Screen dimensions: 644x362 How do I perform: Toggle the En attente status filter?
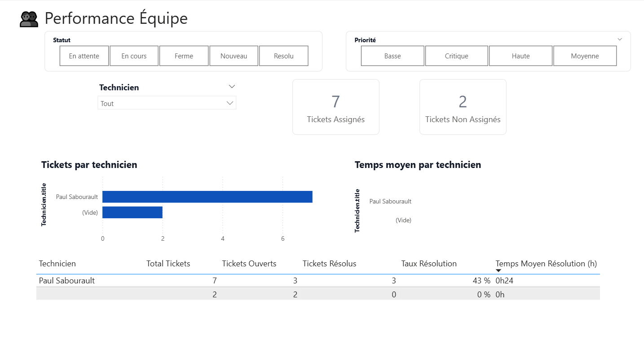click(x=84, y=56)
